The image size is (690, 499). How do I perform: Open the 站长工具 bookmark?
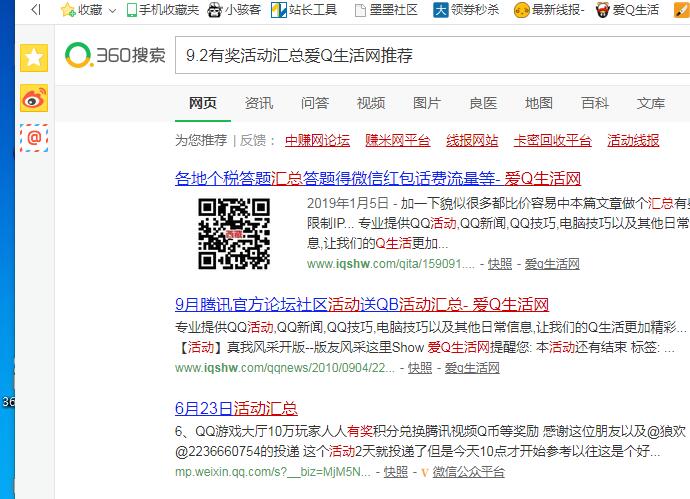(x=304, y=10)
